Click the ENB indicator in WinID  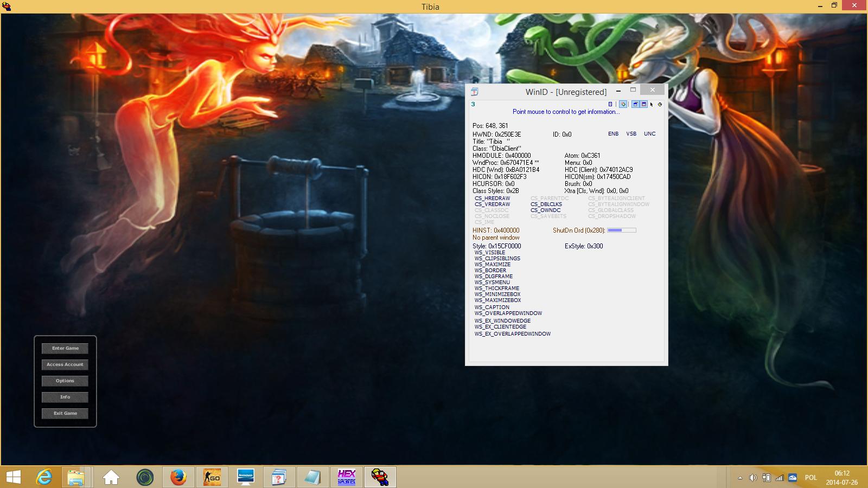613,134
